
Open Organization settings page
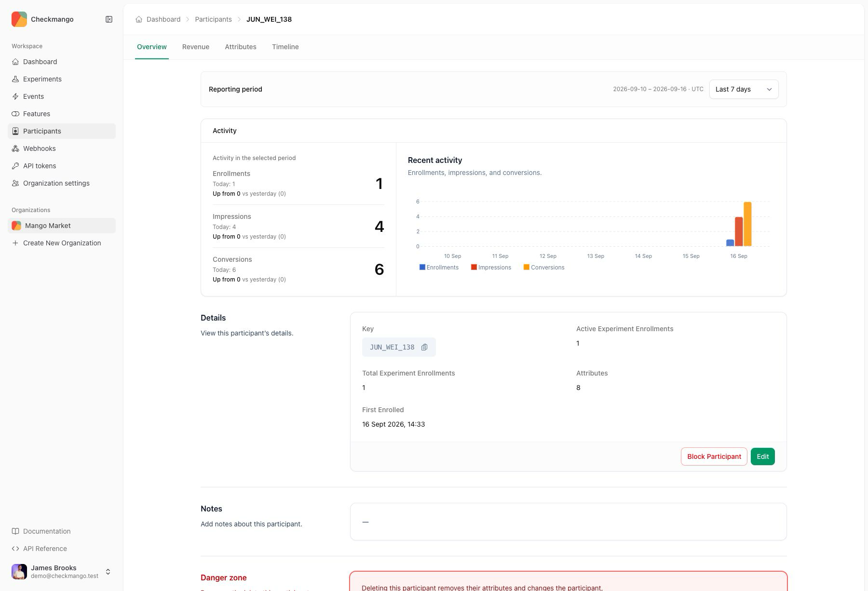(x=62, y=183)
